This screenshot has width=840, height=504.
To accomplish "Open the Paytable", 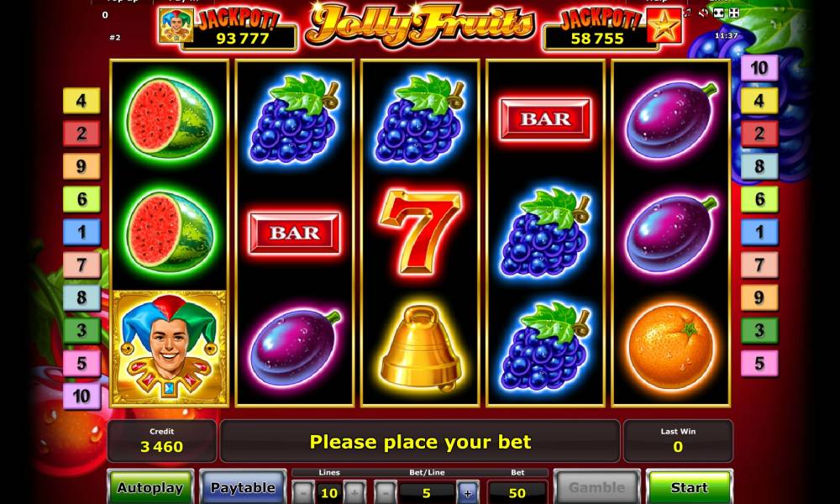I will 243,487.
